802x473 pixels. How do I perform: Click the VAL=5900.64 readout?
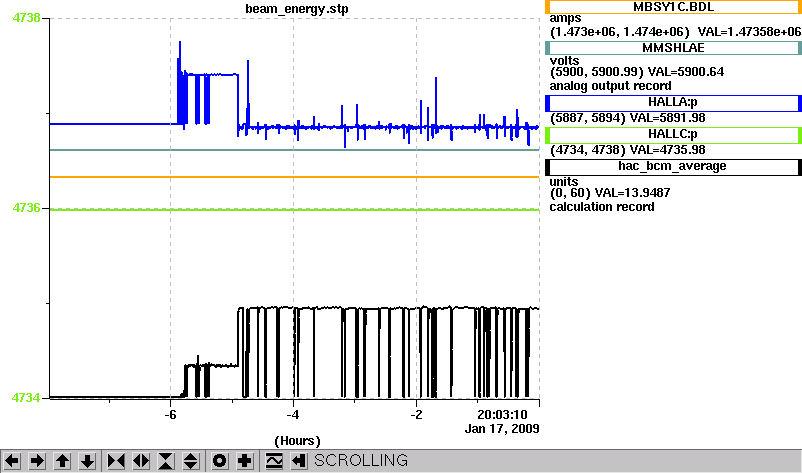pos(686,72)
